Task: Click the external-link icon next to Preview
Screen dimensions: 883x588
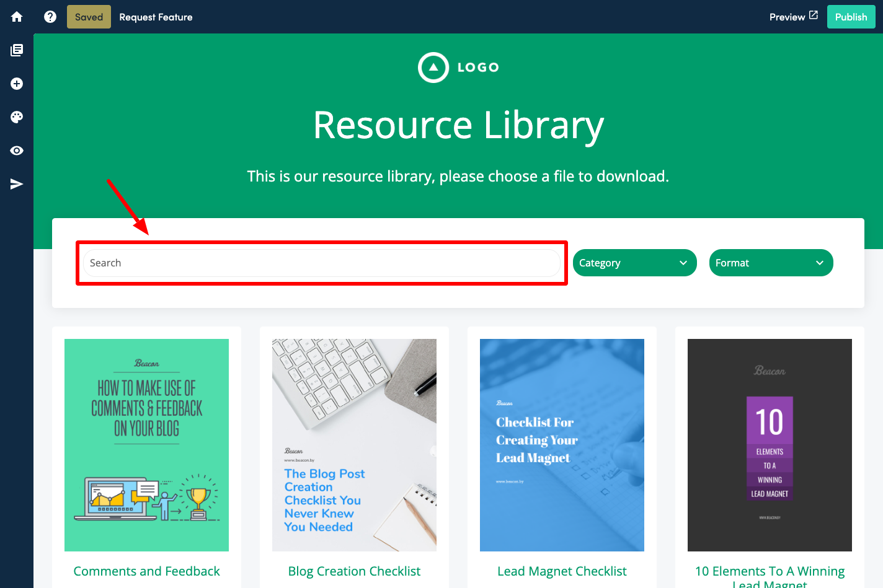Action: tap(815, 16)
